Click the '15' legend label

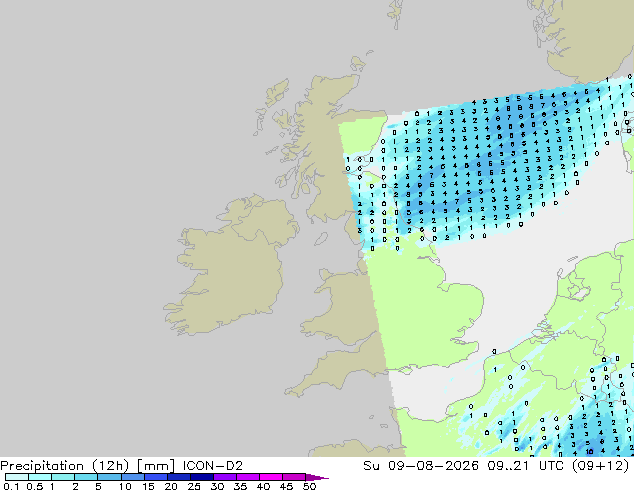tap(148, 486)
